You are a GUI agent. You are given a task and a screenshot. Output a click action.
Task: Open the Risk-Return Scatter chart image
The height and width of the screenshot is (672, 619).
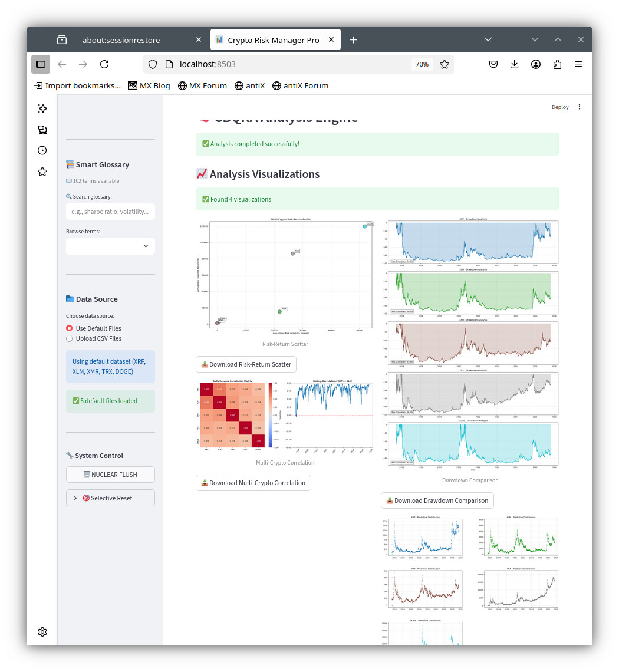click(285, 277)
